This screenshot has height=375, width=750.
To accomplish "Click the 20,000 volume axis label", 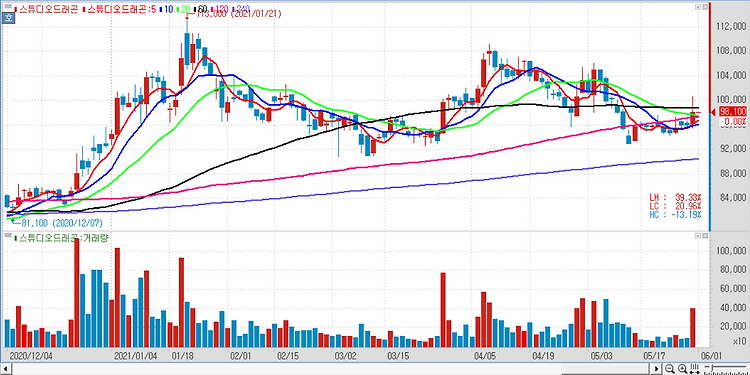I will pyautogui.click(x=734, y=326).
